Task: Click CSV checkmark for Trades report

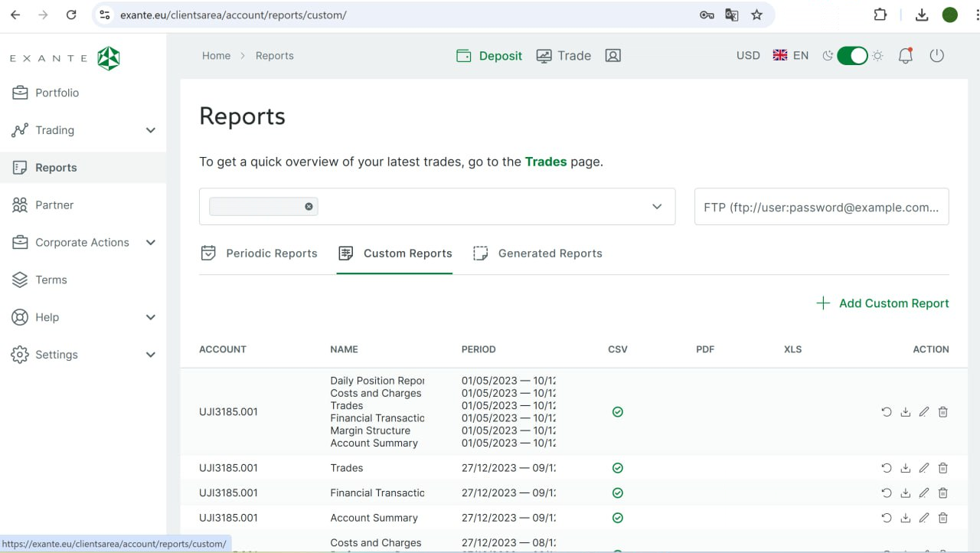Action: coord(617,468)
